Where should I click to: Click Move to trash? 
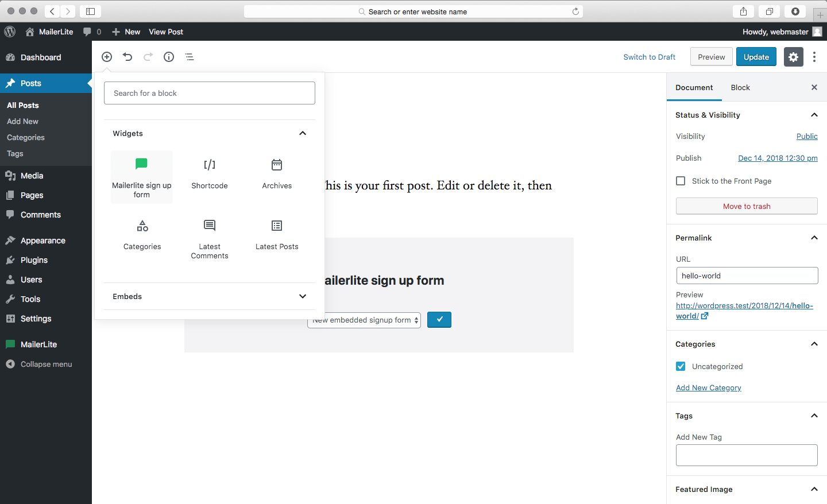pos(747,206)
